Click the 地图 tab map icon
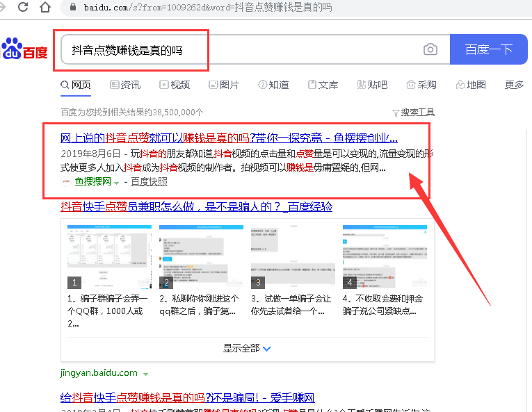 tap(460, 85)
